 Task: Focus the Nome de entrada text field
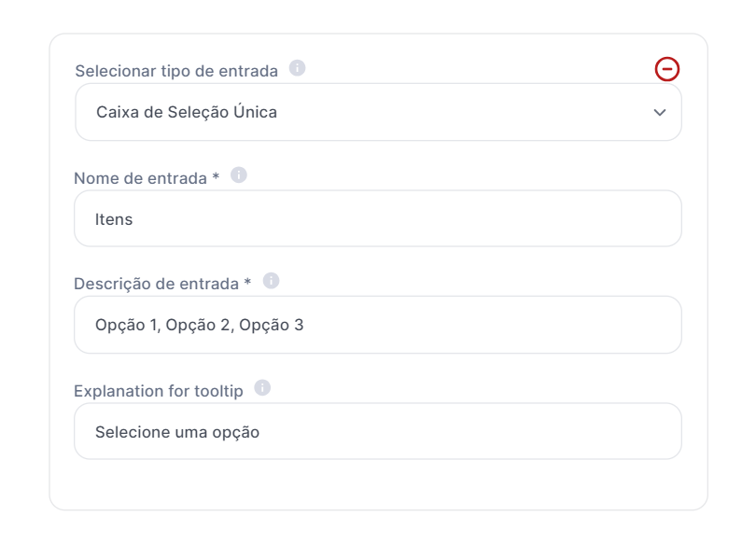point(378,218)
